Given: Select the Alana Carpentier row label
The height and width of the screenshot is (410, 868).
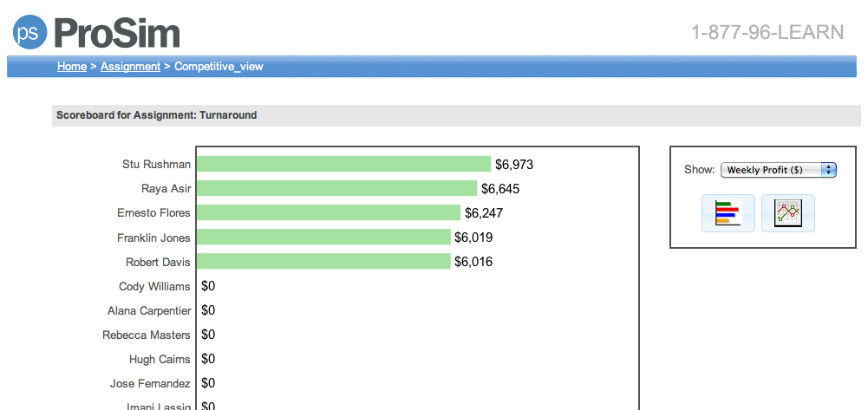Looking at the screenshot, I should click(x=148, y=310).
